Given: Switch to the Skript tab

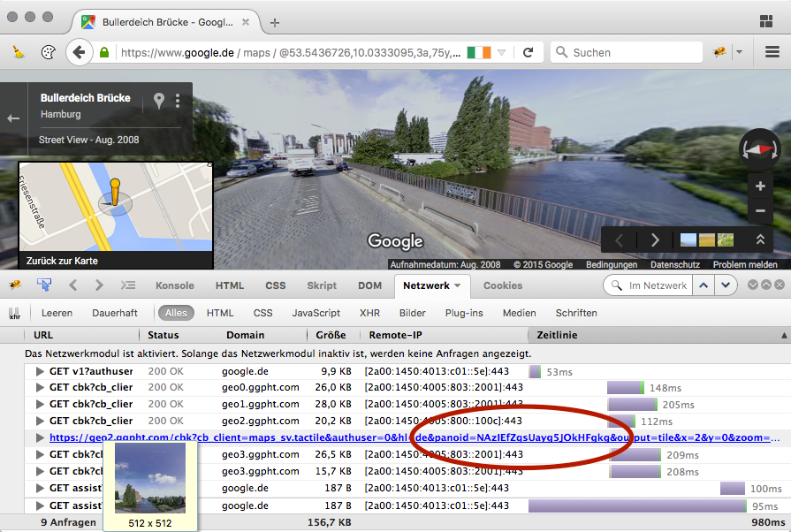Looking at the screenshot, I should [322, 285].
